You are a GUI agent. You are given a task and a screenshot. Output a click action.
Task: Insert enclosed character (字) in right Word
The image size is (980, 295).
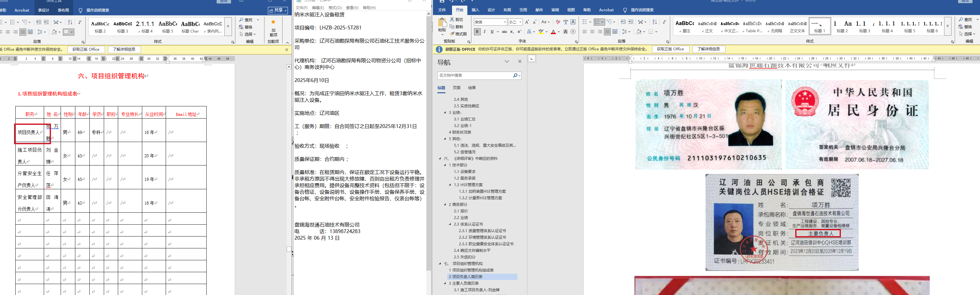point(573,32)
